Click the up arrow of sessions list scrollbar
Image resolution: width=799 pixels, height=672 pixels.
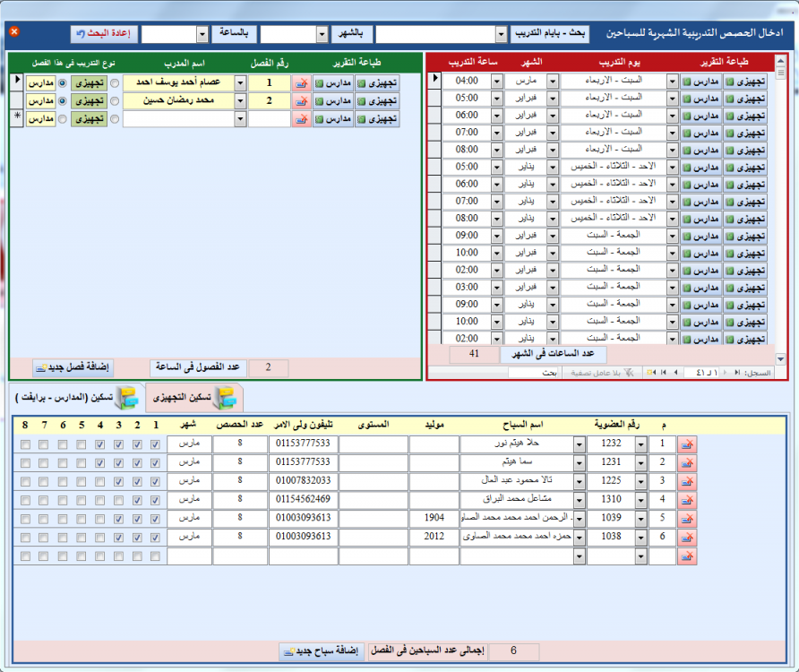coord(781,61)
